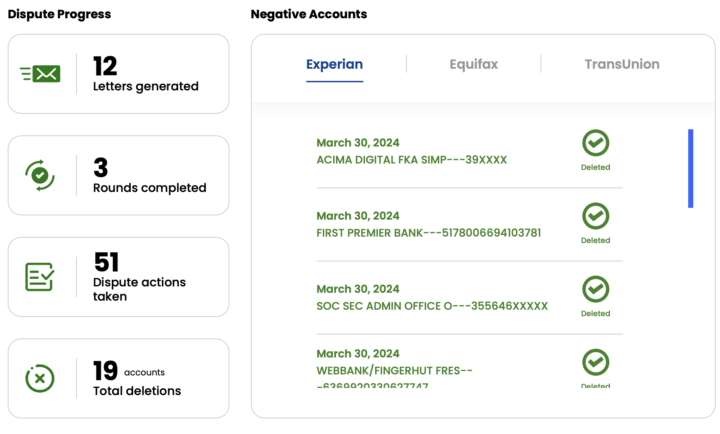
Task: Click the Deleted checkmark for SOC SEC ADMIN
Action: 596,289
